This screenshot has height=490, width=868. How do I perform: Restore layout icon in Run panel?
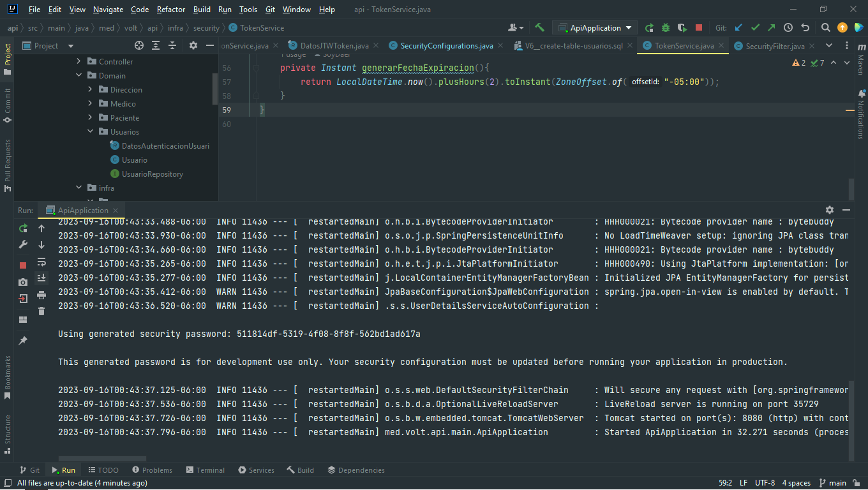point(23,320)
